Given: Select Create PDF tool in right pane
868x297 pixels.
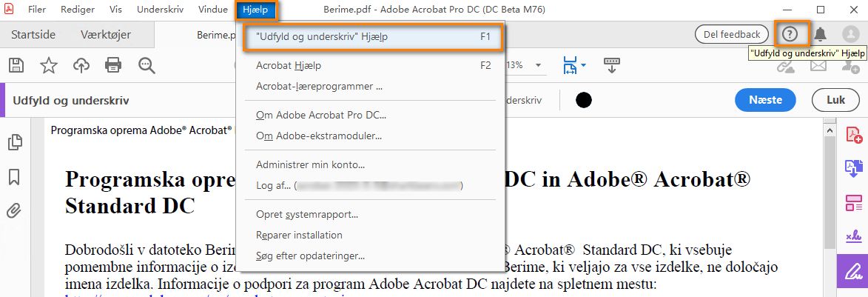Looking at the screenshot, I should pyautogui.click(x=853, y=136).
